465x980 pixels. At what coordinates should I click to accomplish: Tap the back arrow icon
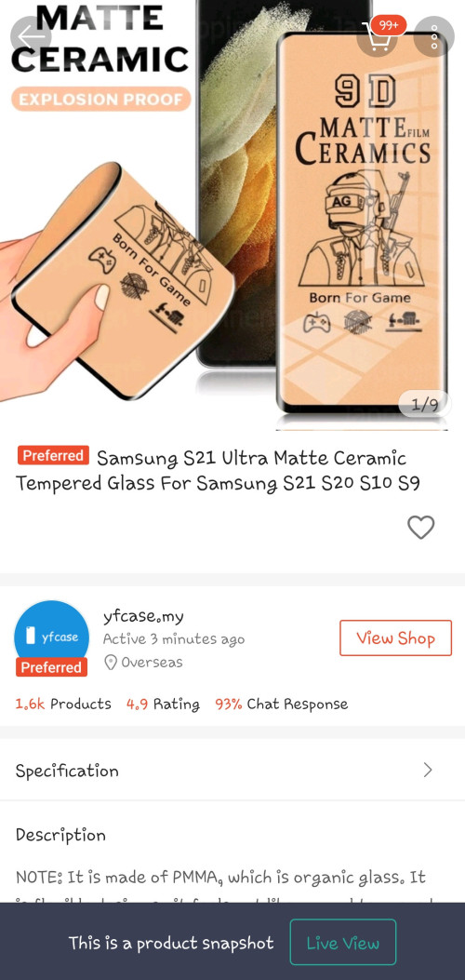(31, 36)
